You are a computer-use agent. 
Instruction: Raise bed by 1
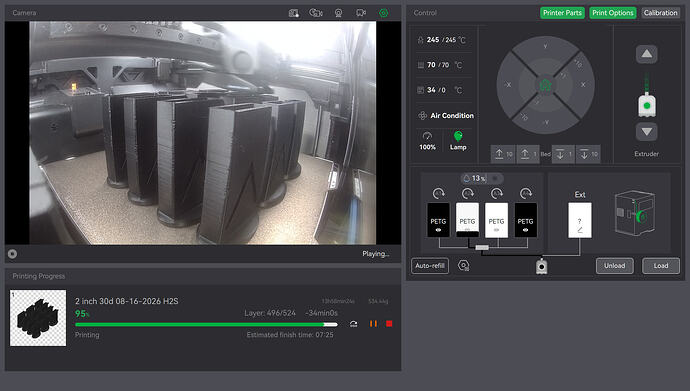[528, 154]
